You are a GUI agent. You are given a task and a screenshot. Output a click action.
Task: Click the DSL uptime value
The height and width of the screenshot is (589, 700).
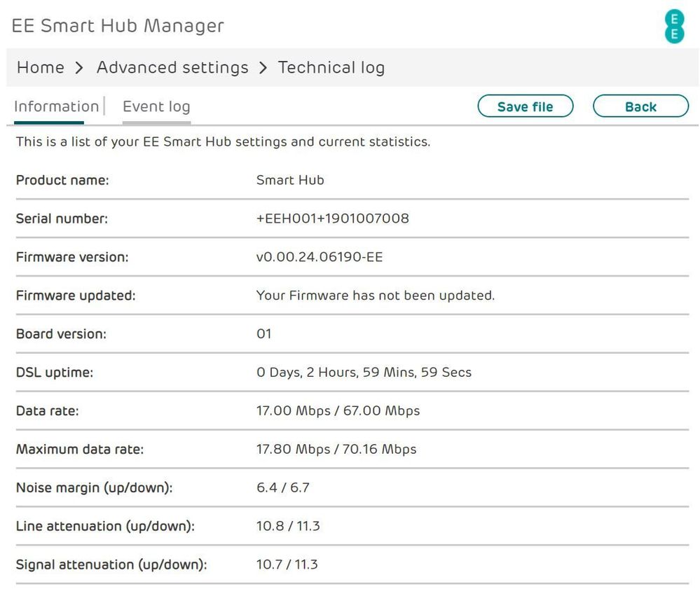(364, 373)
